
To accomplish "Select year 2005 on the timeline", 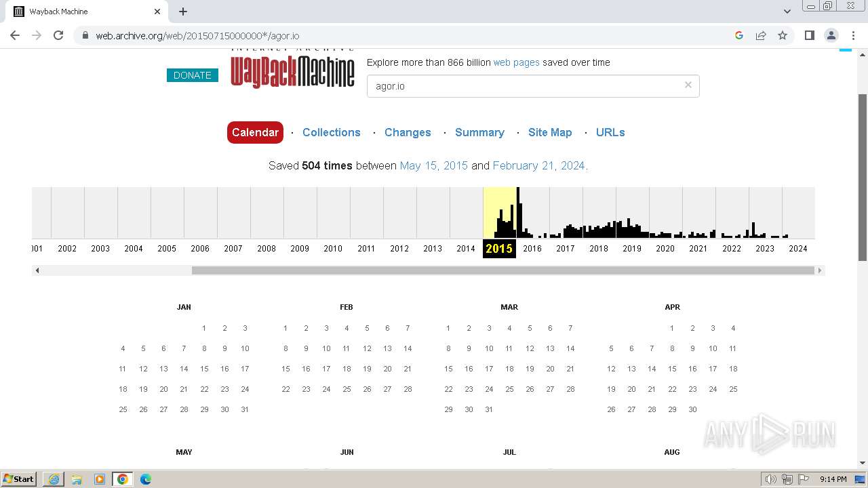I will point(167,248).
